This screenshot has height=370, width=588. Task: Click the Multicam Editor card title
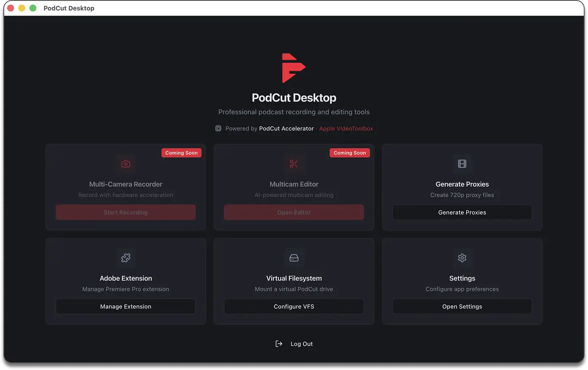[x=294, y=184]
